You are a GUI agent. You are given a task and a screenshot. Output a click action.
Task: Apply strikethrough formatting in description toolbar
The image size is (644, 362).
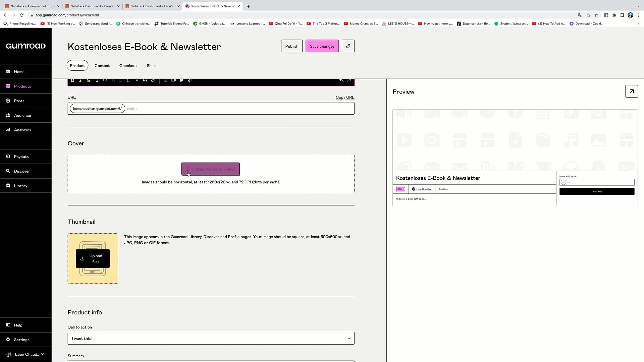pos(97,80)
